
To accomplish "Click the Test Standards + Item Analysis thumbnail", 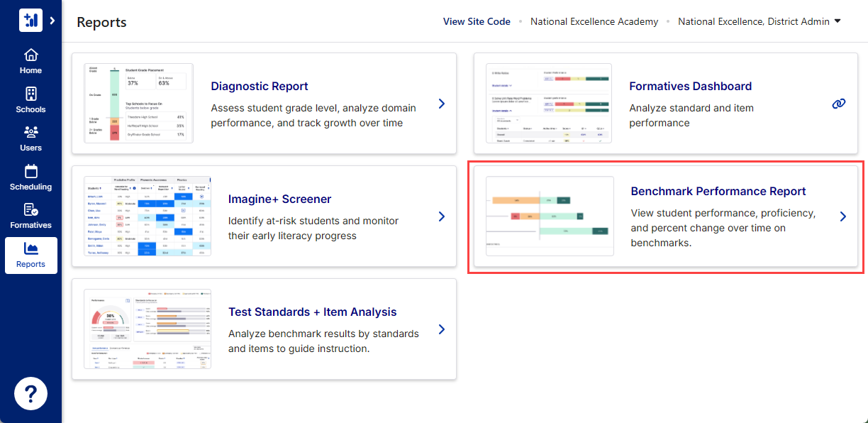I will [x=147, y=329].
